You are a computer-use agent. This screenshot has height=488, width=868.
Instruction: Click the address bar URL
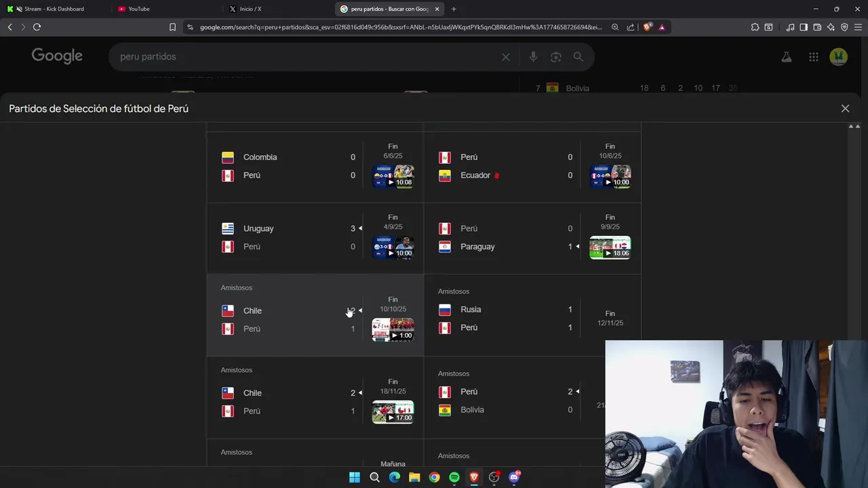click(400, 27)
